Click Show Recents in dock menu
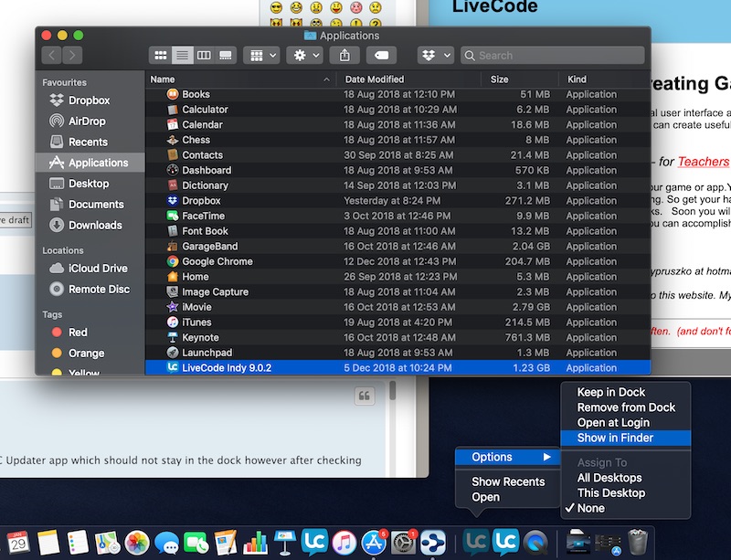The height and width of the screenshot is (560, 731). pyautogui.click(x=508, y=481)
